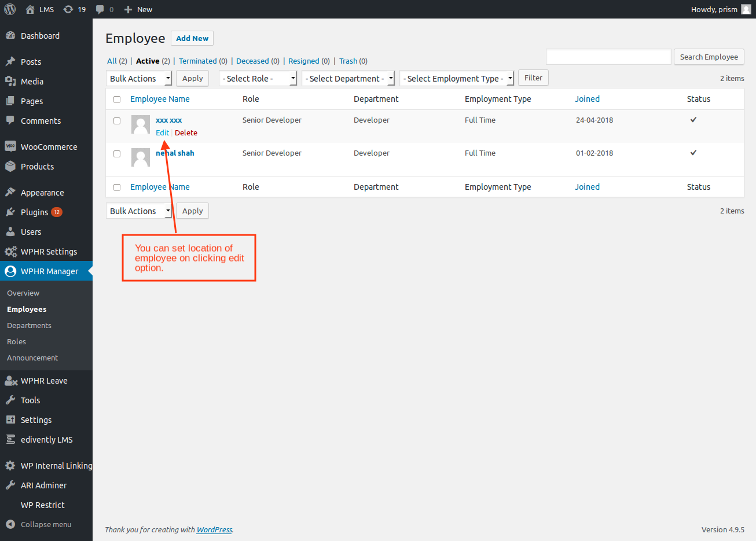Screen dimensions: 756x541
Task: Click the edivently LMS icon
Action: pos(10,439)
